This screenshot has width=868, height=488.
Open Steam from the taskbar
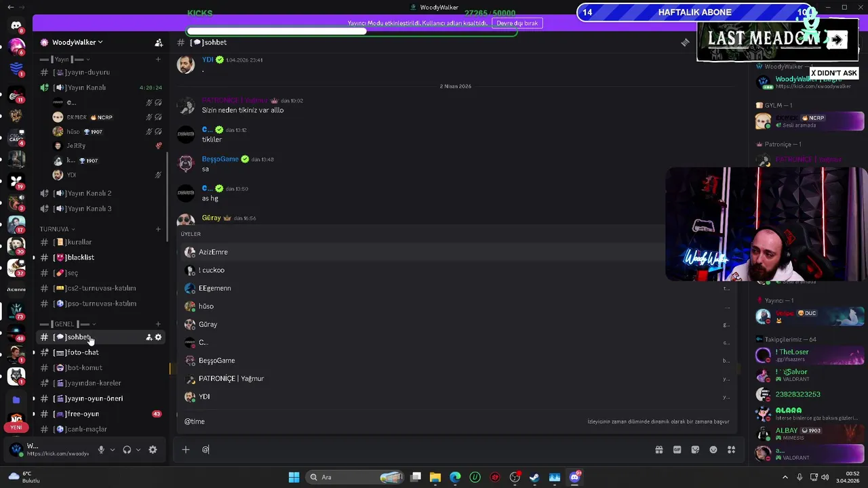[x=535, y=477]
